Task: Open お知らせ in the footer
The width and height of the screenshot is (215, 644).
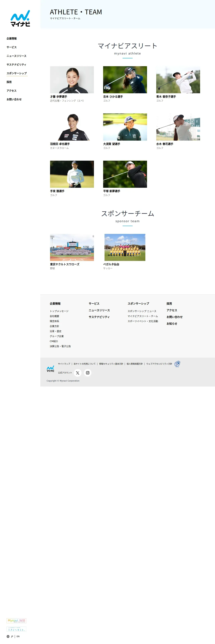Action: [172, 324]
